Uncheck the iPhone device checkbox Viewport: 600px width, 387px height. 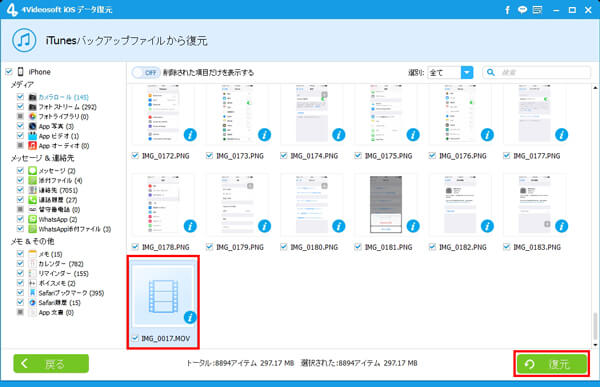pos(9,72)
